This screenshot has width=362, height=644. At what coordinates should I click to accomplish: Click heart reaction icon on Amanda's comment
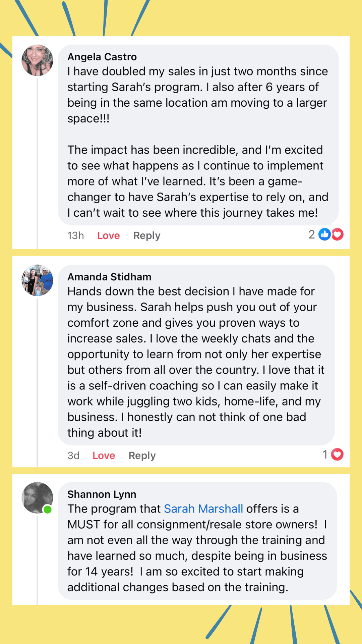coord(337,454)
